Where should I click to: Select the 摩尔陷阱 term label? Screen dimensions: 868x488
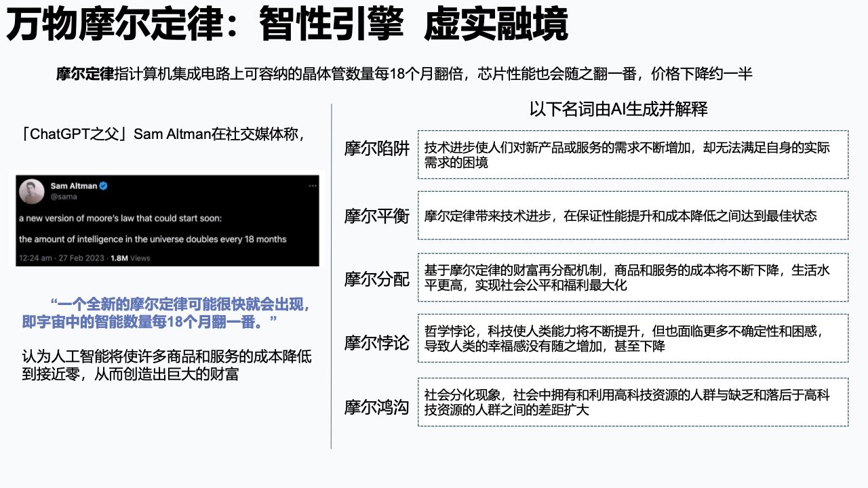pyautogui.click(x=377, y=149)
